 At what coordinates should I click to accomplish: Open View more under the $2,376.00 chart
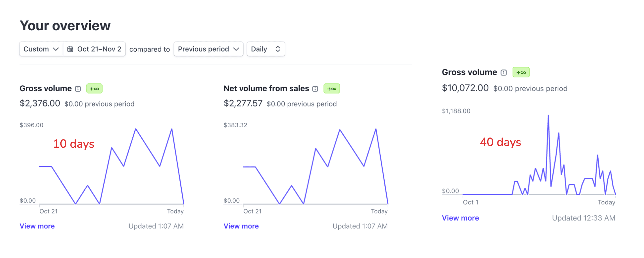coord(37,226)
